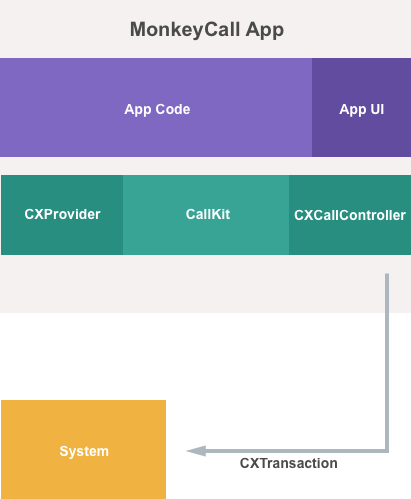Select the central CallKit block

[206, 215]
